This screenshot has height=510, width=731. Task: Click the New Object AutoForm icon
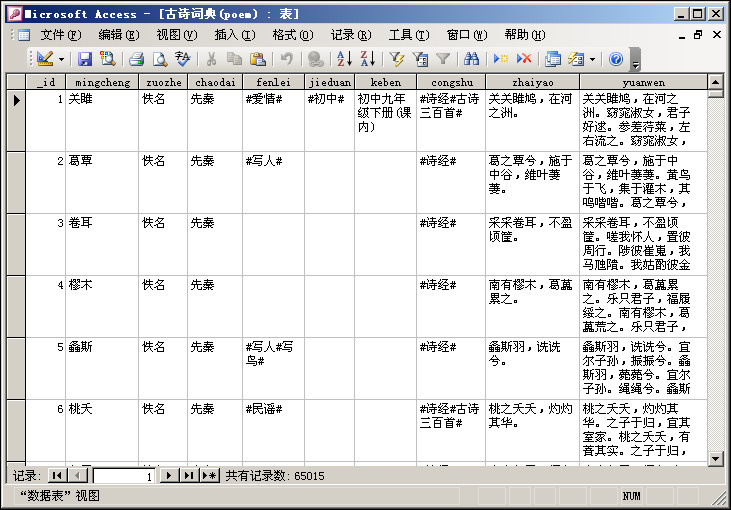tap(576, 59)
